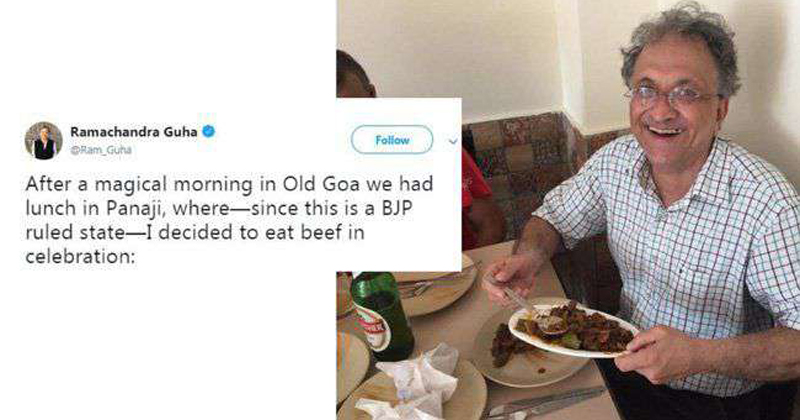Click the blue verified badge
800x420 pixels.
208,132
